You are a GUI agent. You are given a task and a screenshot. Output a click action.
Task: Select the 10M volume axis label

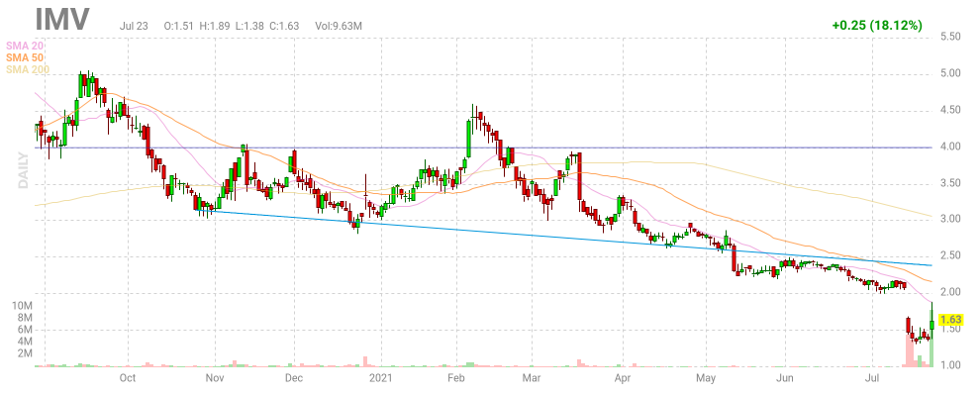point(22,306)
